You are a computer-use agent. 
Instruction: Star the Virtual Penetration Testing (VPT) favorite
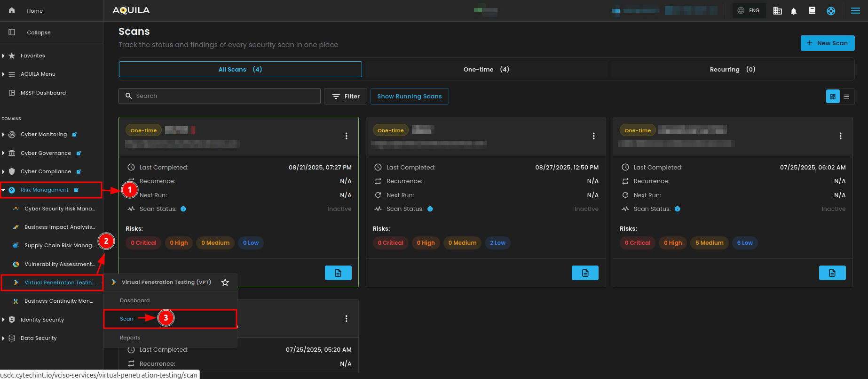tap(225, 282)
